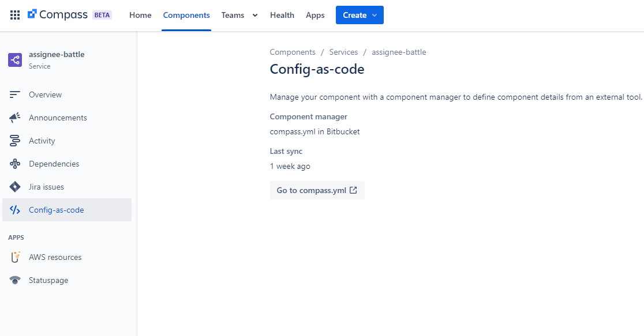Click the Config-as-code page heading

(317, 69)
